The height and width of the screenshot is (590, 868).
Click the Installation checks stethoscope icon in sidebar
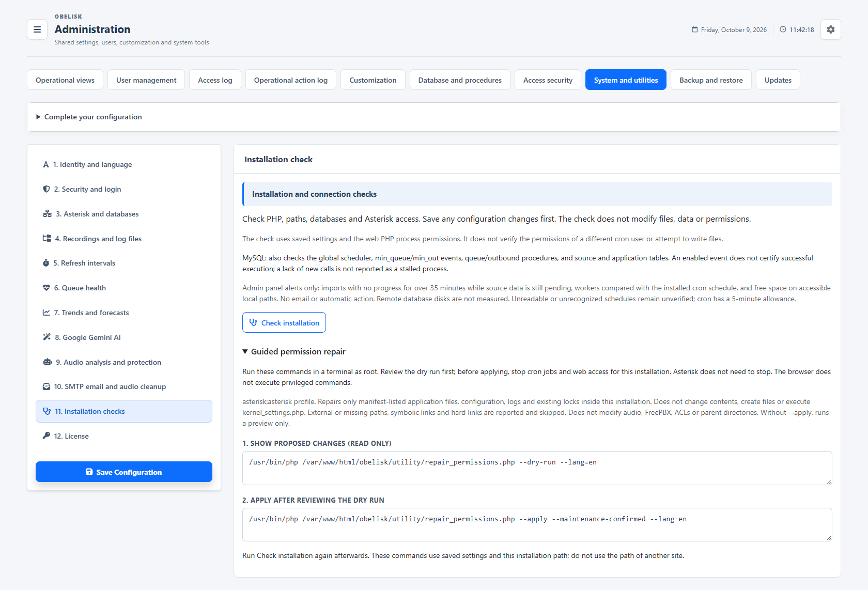pyautogui.click(x=47, y=411)
